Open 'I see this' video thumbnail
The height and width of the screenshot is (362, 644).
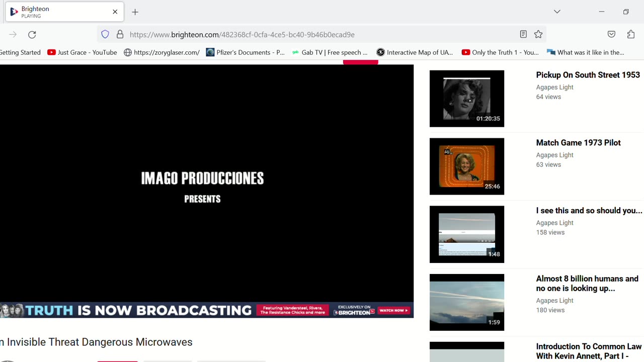(467, 234)
